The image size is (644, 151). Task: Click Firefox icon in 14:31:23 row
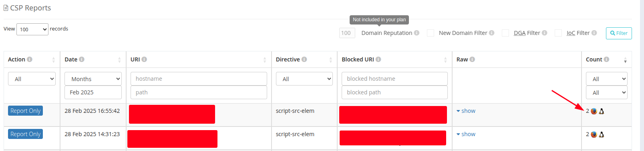tap(594, 135)
